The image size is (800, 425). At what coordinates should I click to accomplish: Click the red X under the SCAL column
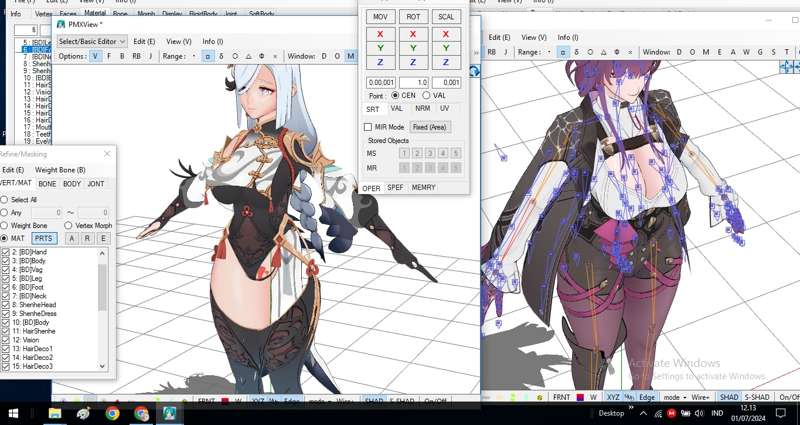(445, 34)
